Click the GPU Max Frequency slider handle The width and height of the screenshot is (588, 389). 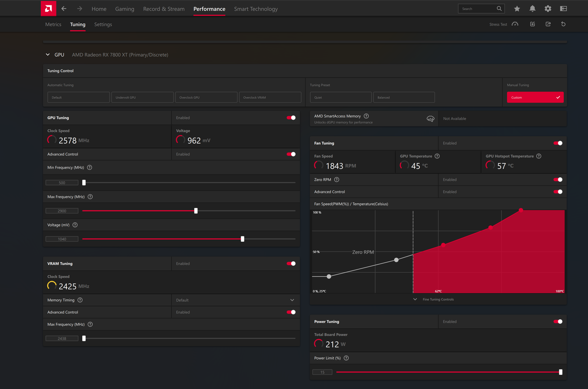pos(196,211)
